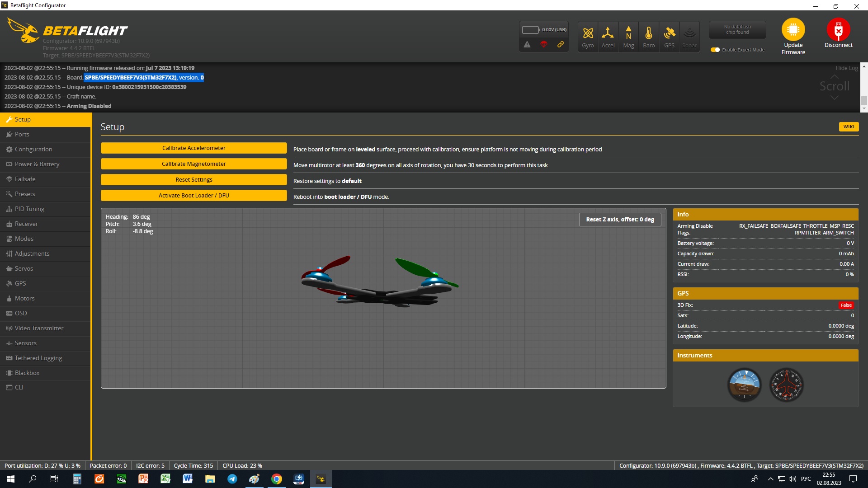Screen dimensions: 868x488
Task: Click the attitude horizon instrument
Action: coord(744,385)
